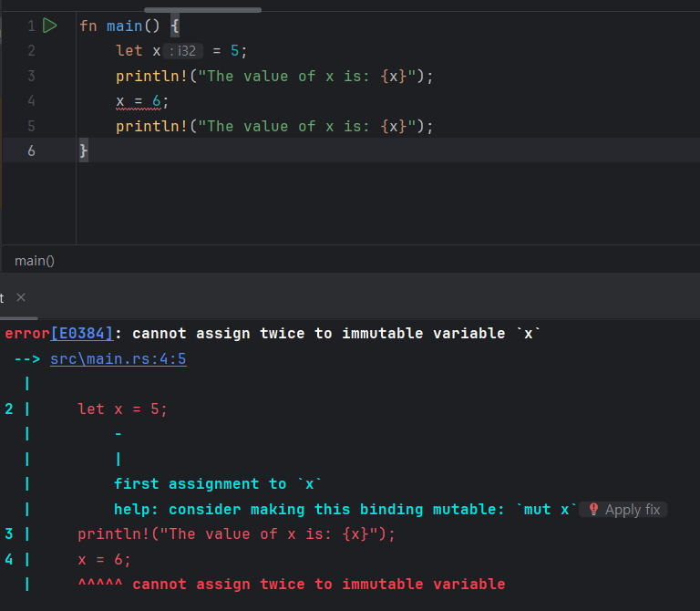Click the error title 'cannot assign twice to immutable variable `x`'

pos(336,334)
